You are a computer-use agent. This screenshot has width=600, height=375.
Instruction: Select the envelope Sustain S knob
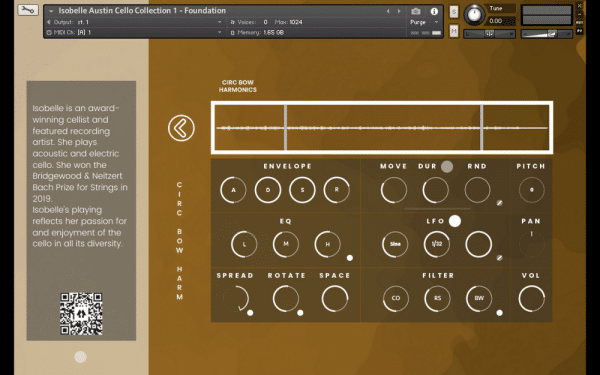point(302,190)
